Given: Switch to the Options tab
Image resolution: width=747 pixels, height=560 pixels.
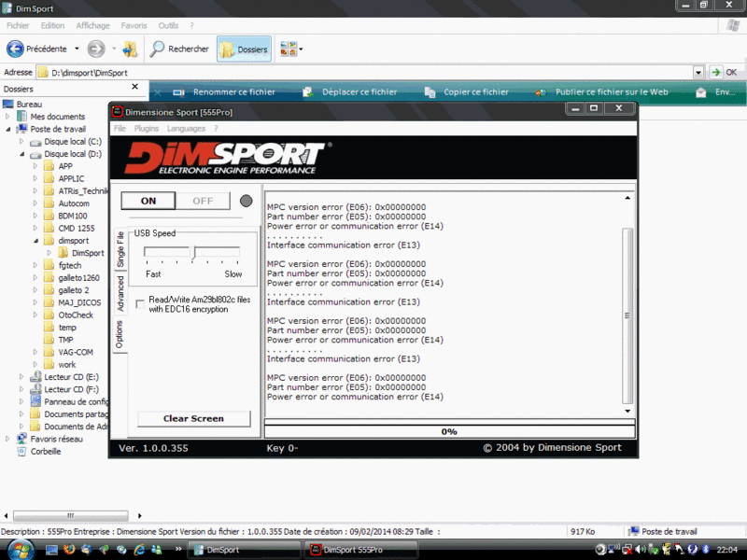Looking at the screenshot, I should pyautogui.click(x=120, y=334).
